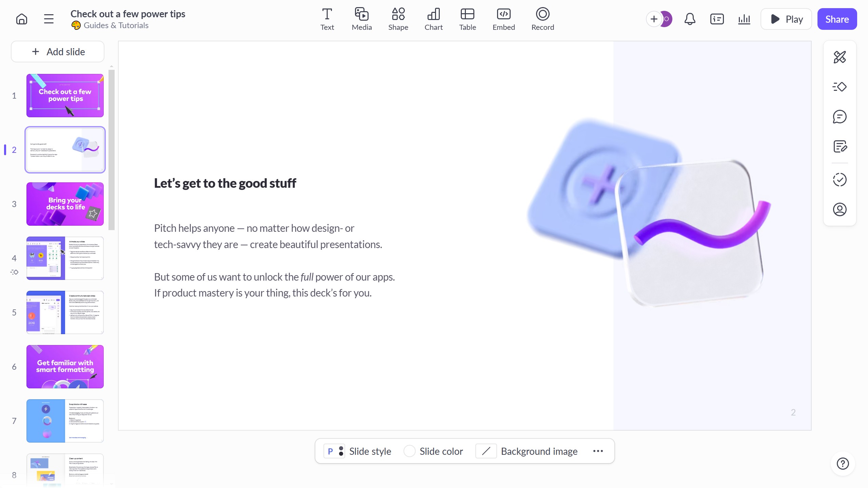Open the hamburger menu
Image resolution: width=868 pixels, height=488 pixels.
(x=49, y=19)
